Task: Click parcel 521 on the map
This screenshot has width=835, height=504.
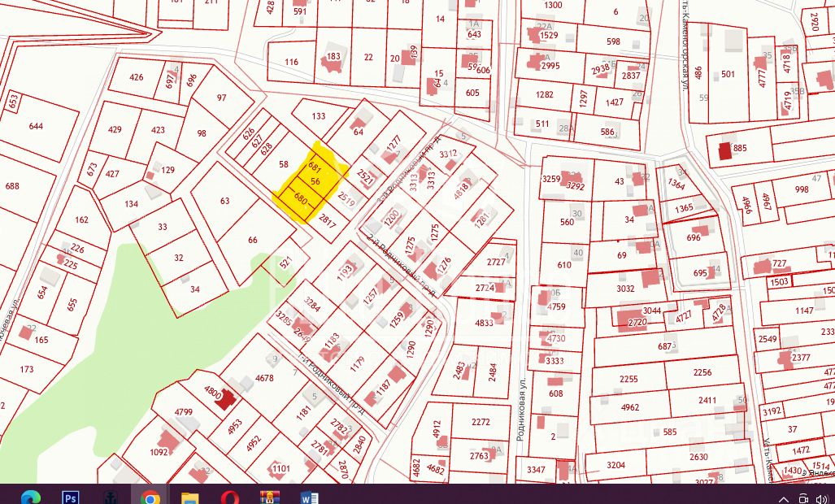Action: pos(286,262)
